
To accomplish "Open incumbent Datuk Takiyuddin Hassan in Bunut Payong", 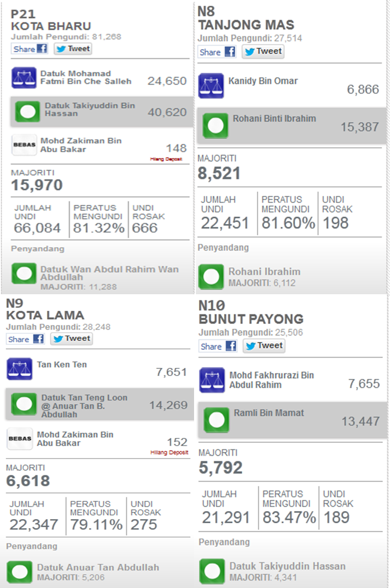I will (x=287, y=566).
